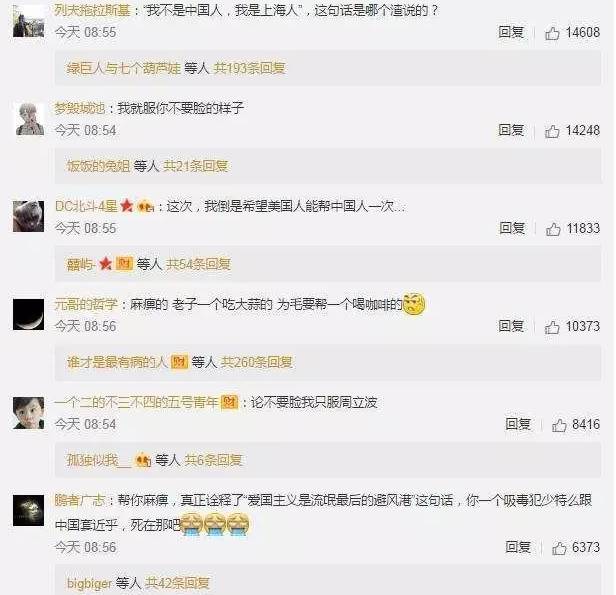Like DC北斗4星's comment with 11833 likes

[x=553, y=229]
